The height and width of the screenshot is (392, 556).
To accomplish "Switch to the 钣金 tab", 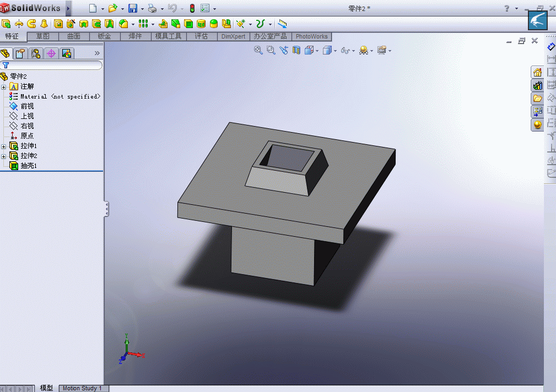I will pyautogui.click(x=105, y=36).
